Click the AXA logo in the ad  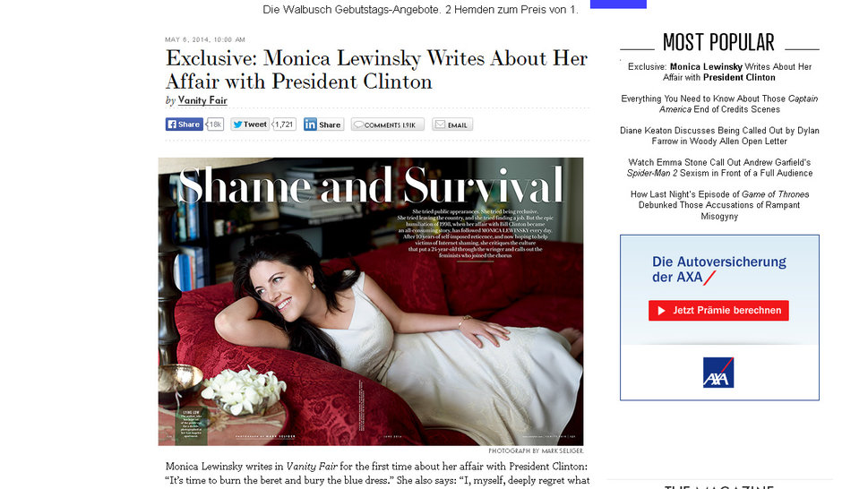[x=718, y=372]
